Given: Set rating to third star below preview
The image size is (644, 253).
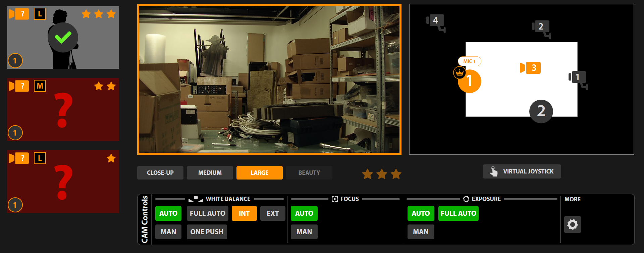Looking at the screenshot, I should pos(396,174).
